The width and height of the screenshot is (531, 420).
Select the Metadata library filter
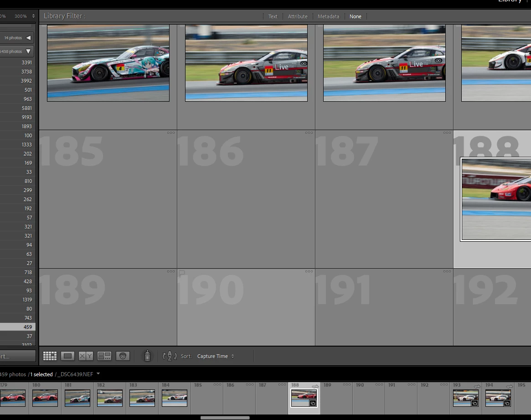point(328,16)
